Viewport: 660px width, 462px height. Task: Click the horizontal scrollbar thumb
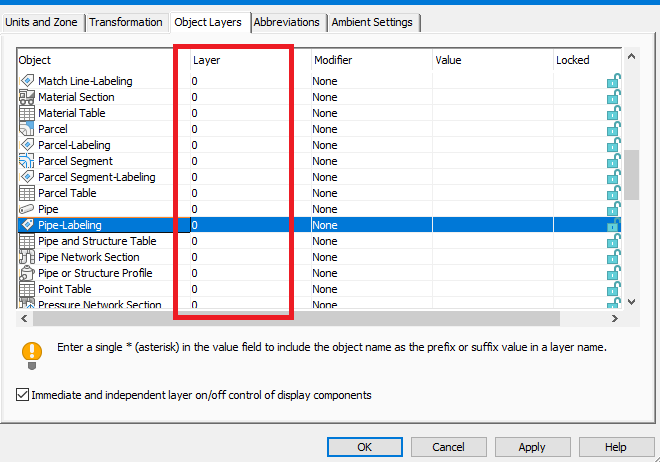(296, 319)
